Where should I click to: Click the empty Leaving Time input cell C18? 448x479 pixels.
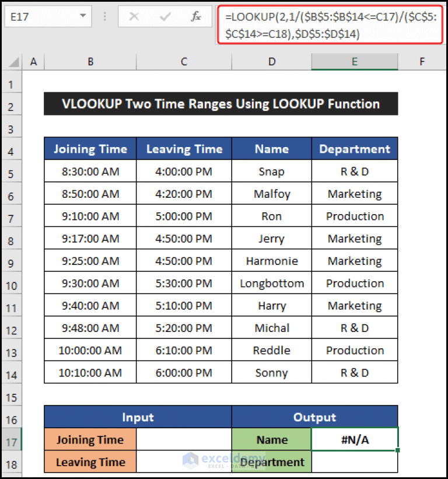184,461
